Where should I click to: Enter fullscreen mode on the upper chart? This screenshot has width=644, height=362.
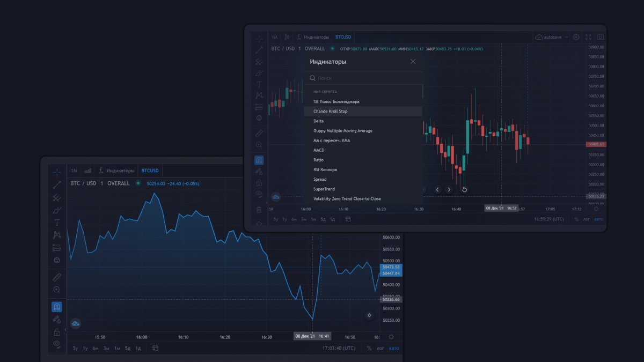coord(588,37)
